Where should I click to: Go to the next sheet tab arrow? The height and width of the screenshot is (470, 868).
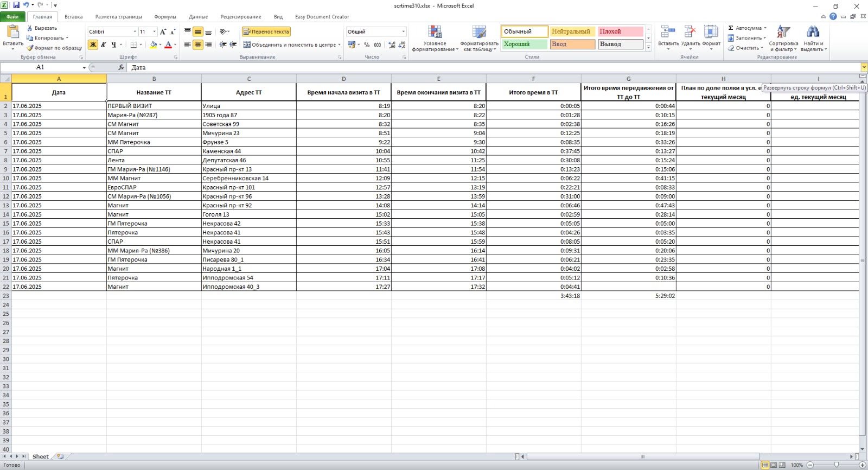pos(17,456)
